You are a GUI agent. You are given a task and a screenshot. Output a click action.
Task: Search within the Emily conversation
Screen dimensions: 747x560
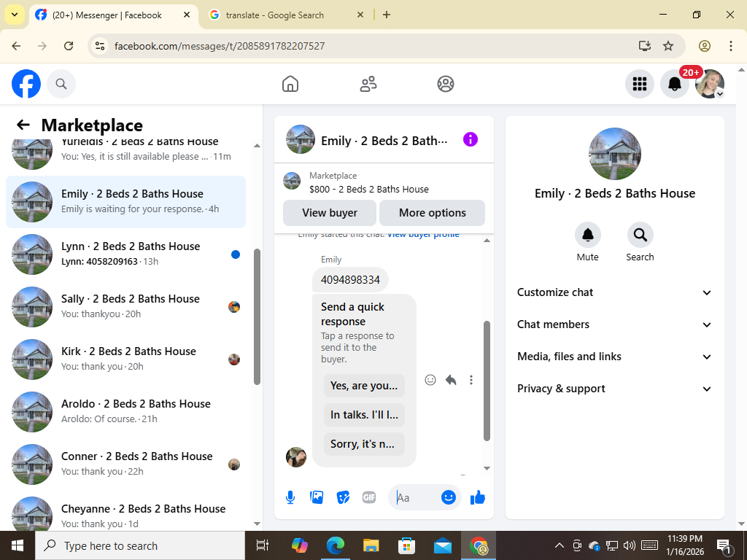640,242
